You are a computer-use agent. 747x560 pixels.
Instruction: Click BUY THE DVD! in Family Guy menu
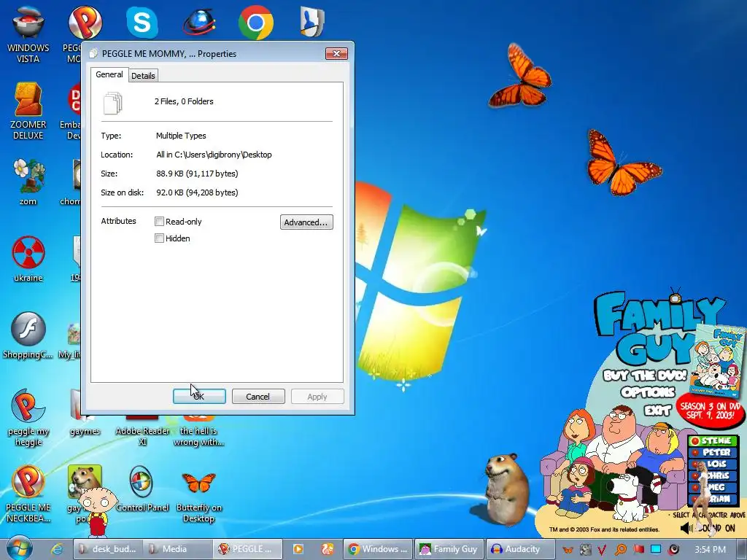(x=645, y=376)
